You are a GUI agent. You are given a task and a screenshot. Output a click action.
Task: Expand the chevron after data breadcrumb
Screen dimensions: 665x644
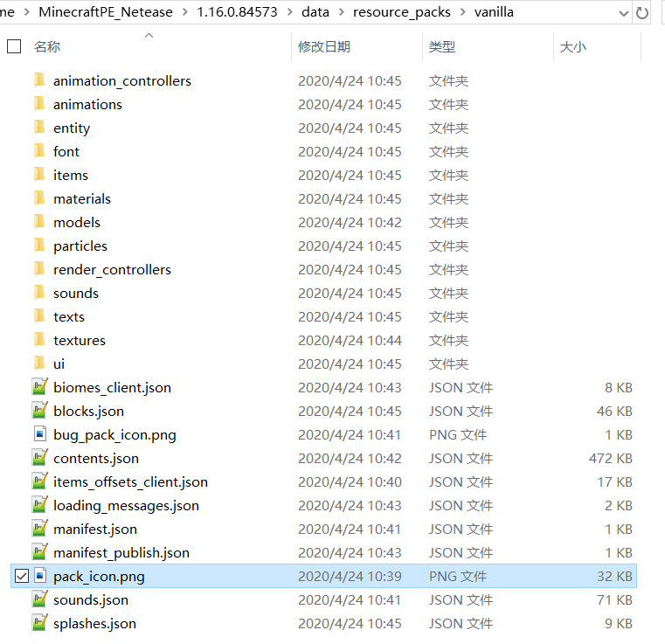341,12
